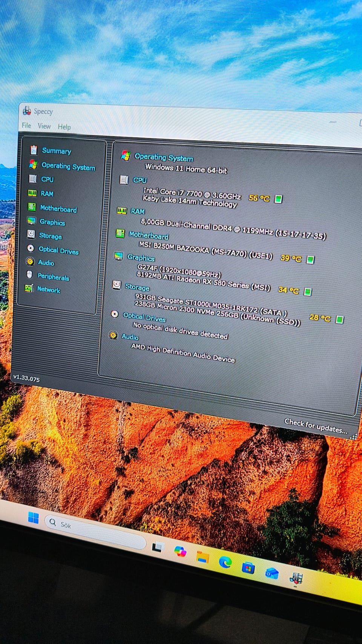This screenshot has width=362, height=644.
Task: Select Peripherals in the sidebar list
Action: pos(53,277)
